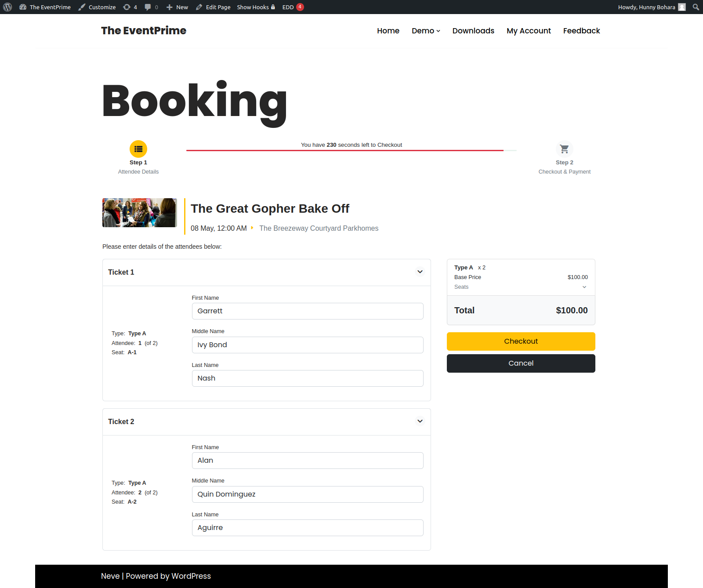Click the Ticket 2 header label

121,421
